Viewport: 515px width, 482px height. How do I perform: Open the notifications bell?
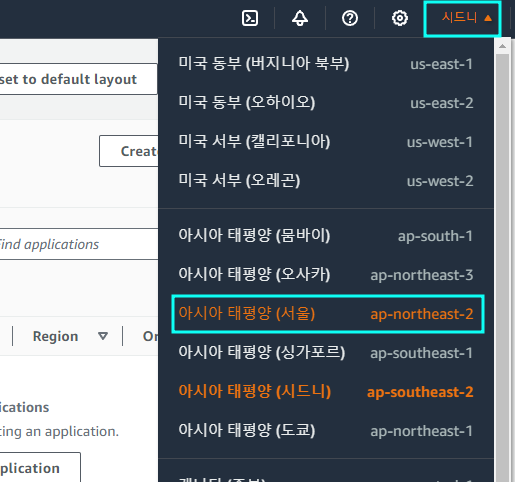point(300,18)
